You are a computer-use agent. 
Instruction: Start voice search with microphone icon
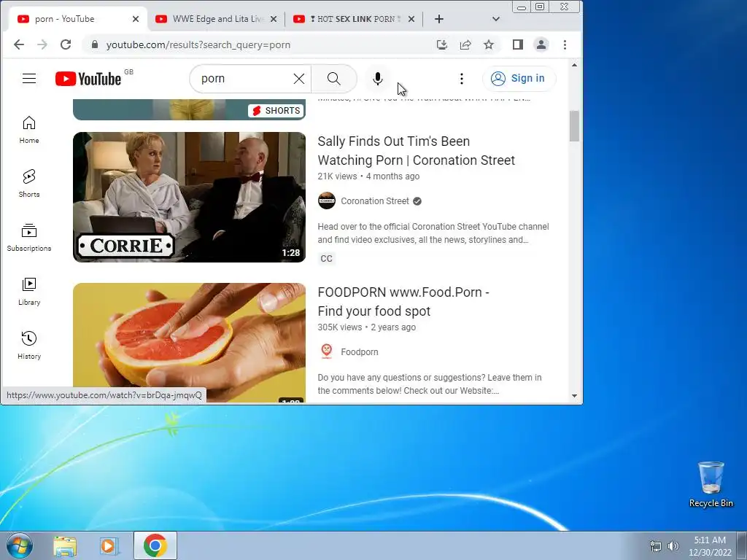377,79
